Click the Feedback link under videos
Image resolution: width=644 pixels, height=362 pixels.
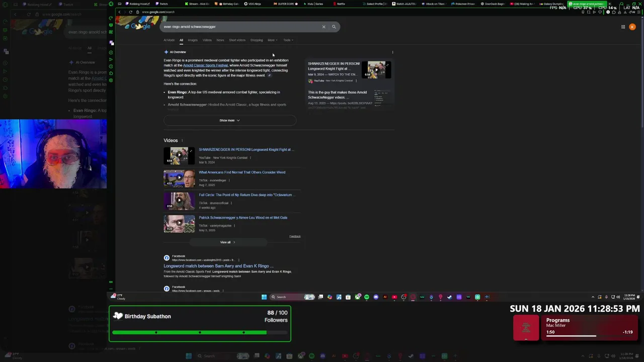click(295, 236)
